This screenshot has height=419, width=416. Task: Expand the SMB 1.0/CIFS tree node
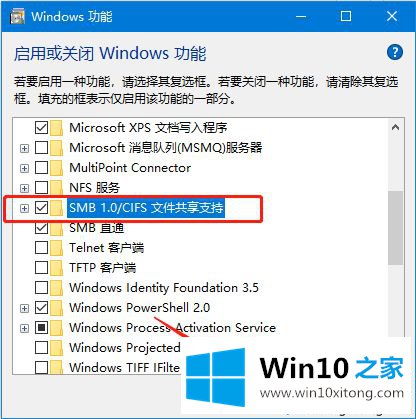(24, 208)
